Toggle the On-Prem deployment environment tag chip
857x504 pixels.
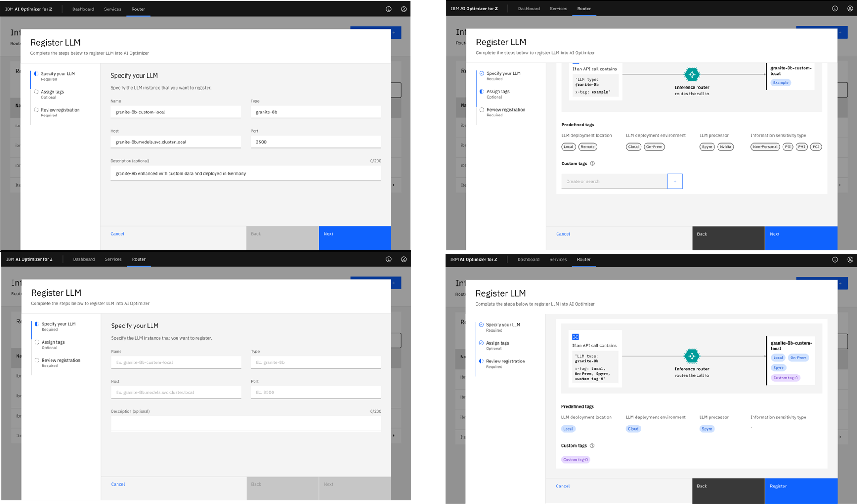coord(654,147)
